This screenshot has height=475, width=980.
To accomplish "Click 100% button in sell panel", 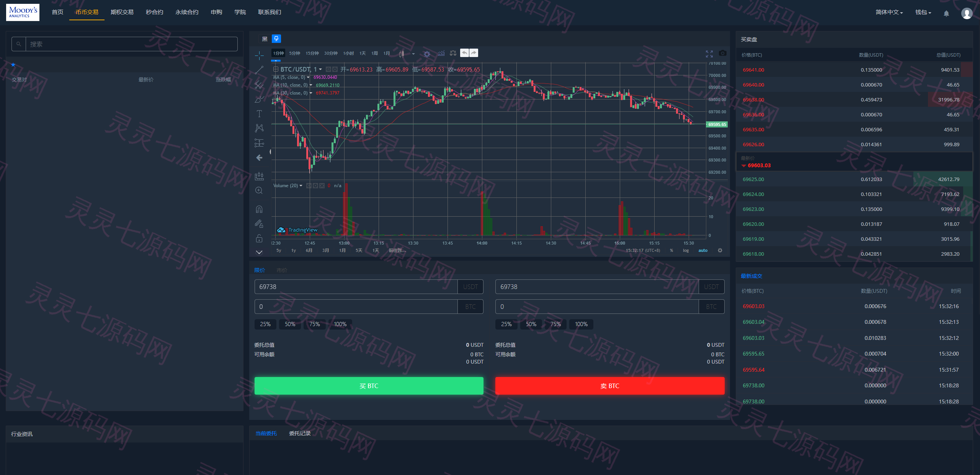I will (581, 324).
